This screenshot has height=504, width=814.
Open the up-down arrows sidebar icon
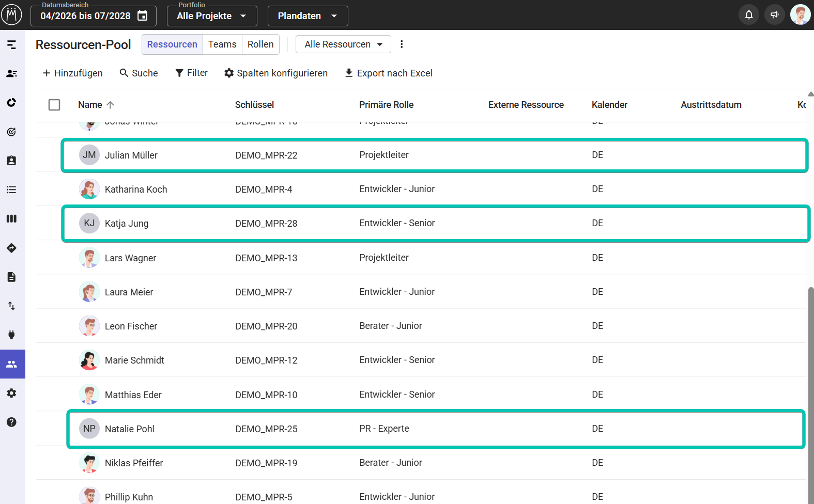[x=11, y=306]
